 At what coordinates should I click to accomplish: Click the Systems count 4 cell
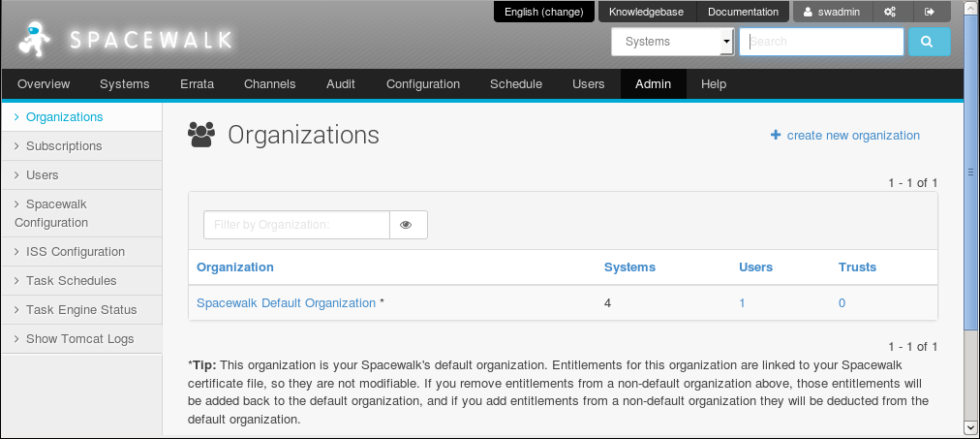point(607,303)
